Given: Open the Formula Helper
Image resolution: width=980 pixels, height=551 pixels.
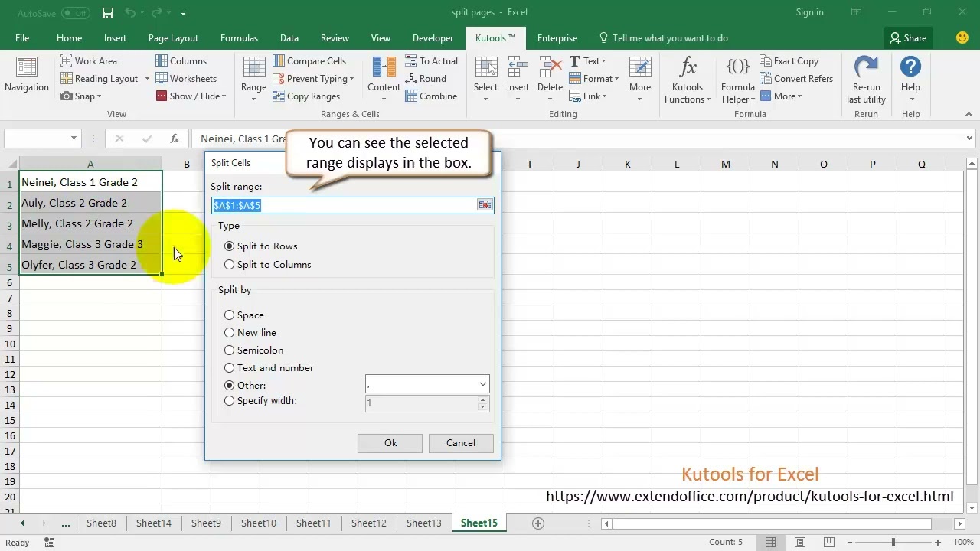Looking at the screenshot, I should pyautogui.click(x=738, y=80).
